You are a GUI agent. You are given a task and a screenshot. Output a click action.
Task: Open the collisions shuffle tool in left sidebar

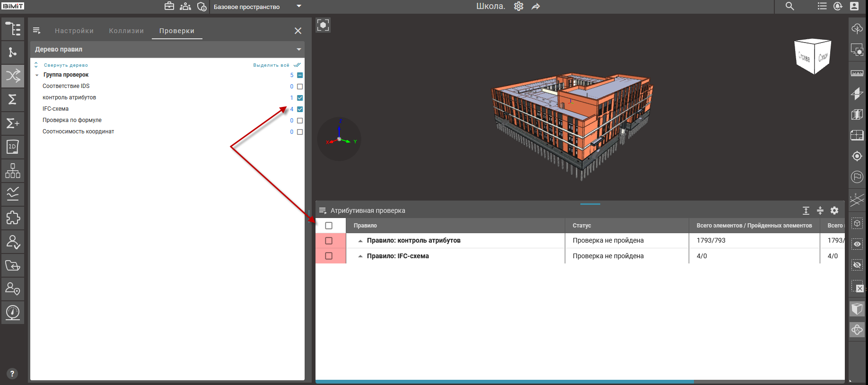(x=13, y=76)
